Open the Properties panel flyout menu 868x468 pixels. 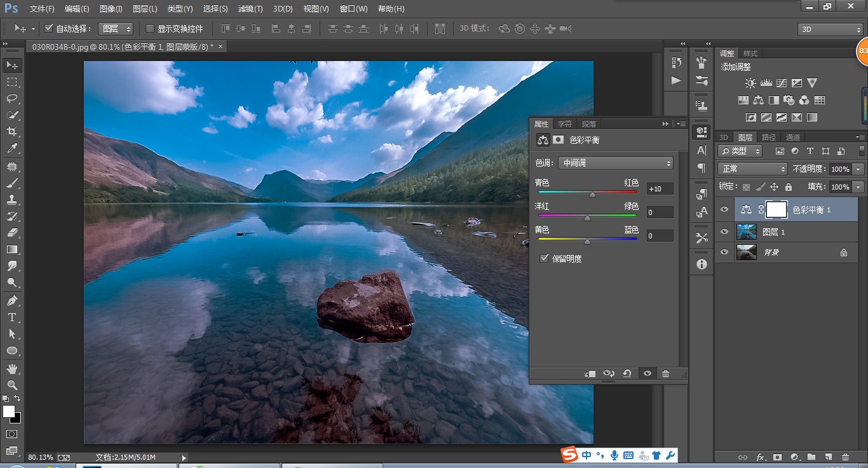[x=681, y=124]
